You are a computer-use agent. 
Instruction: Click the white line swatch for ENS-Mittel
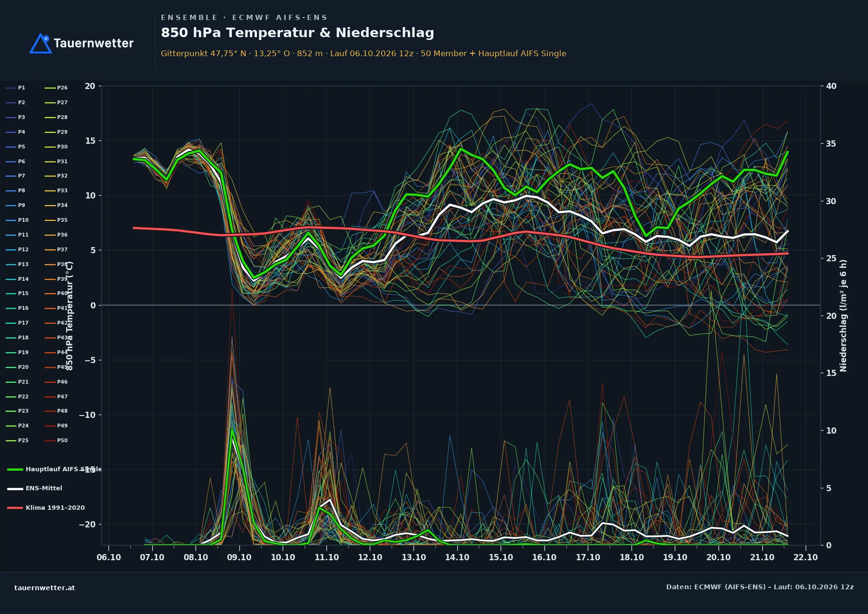pyautogui.click(x=15, y=489)
